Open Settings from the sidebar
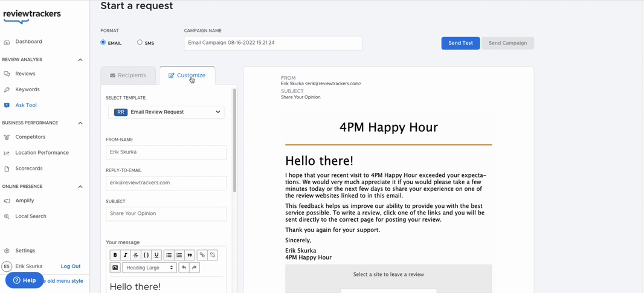The width and height of the screenshot is (644, 293). click(25, 251)
